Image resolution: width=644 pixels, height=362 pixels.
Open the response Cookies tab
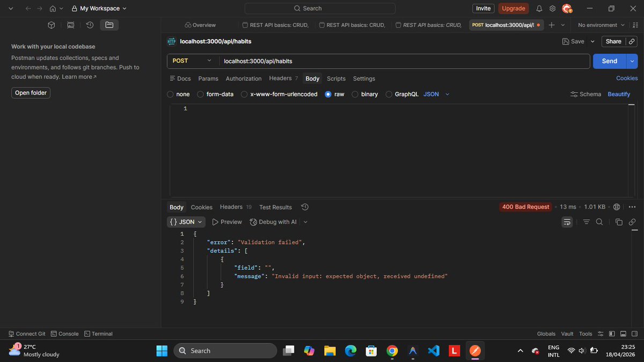click(202, 207)
